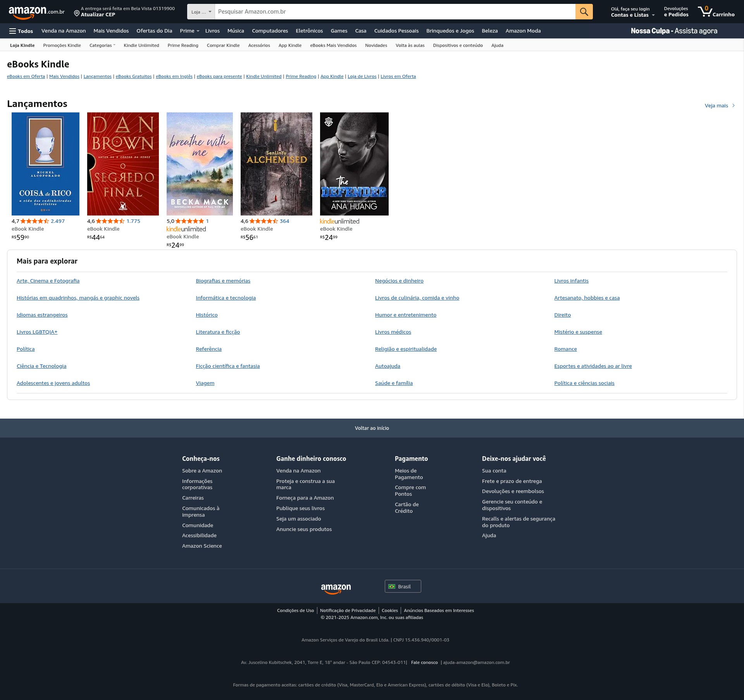
Task: Open Prime Reading tab in Kindle bar
Action: pos(183,45)
